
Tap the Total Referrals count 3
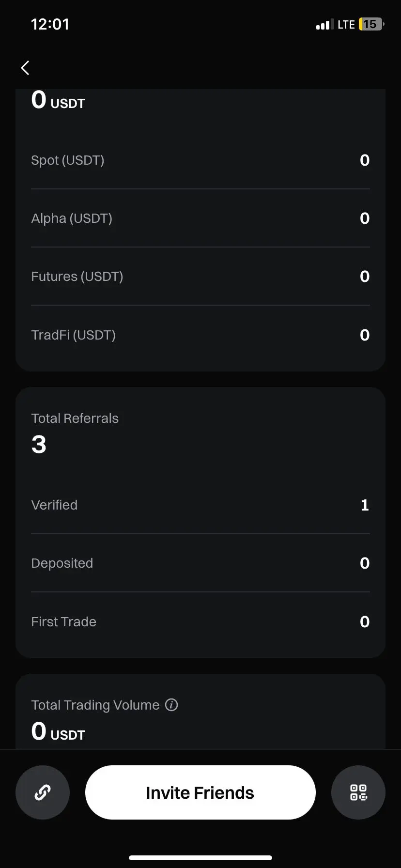[x=39, y=445]
